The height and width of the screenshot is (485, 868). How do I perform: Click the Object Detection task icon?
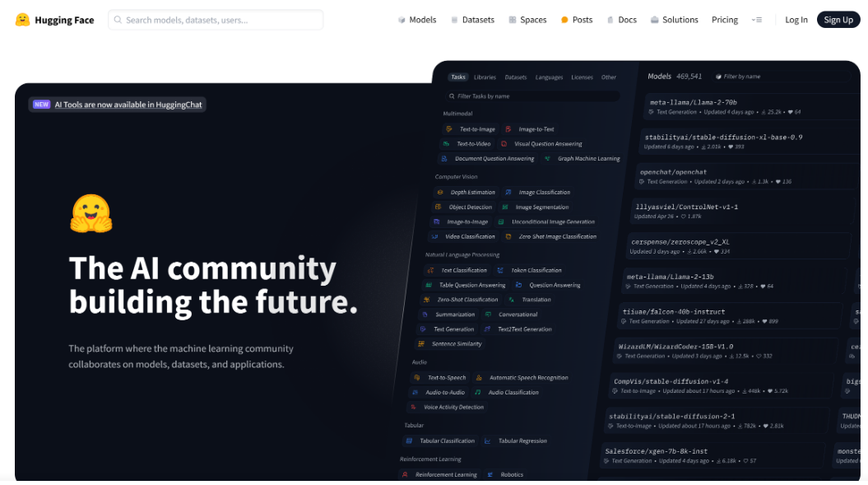point(438,207)
